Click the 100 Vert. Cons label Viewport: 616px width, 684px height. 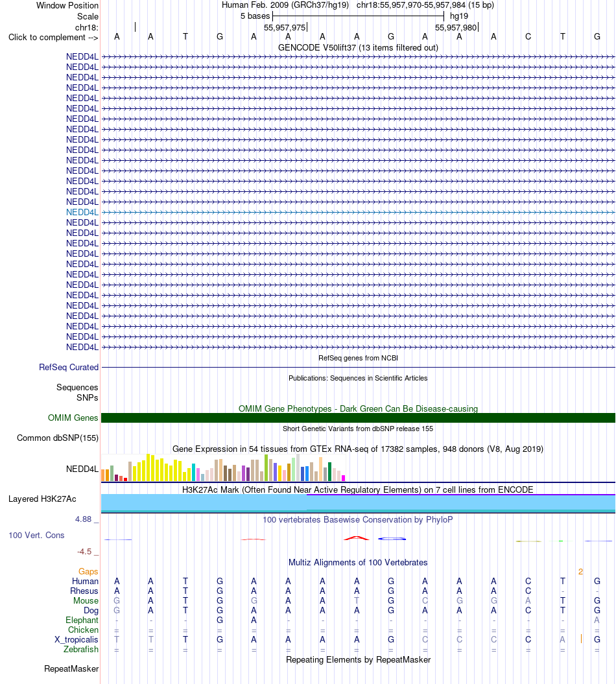pos(37,536)
